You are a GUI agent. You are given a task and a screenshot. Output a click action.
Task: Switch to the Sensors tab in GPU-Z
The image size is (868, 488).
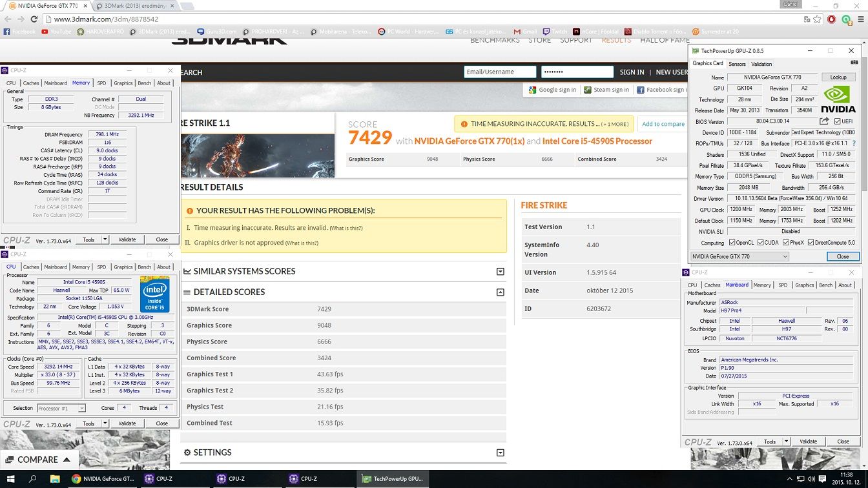tap(737, 64)
